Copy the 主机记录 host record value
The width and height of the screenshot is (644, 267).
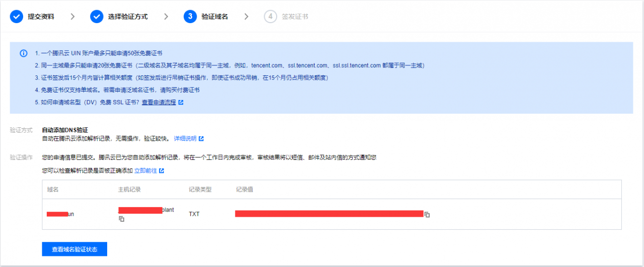pyautogui.click(x=121, y=219)
